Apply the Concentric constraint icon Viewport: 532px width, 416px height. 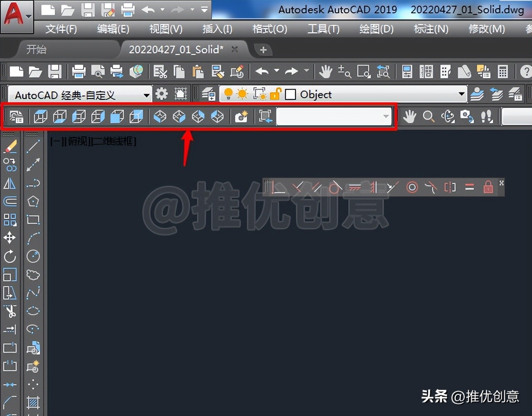tap(412, 188)
